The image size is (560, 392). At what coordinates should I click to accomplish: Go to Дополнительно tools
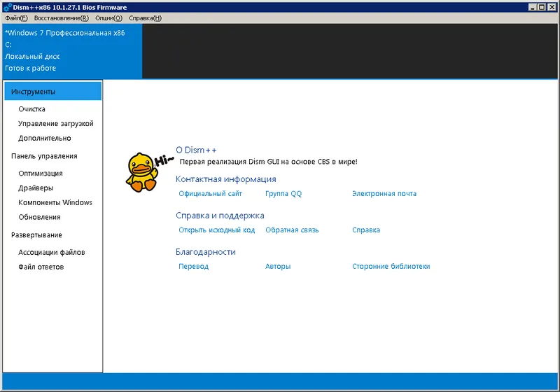45,138
